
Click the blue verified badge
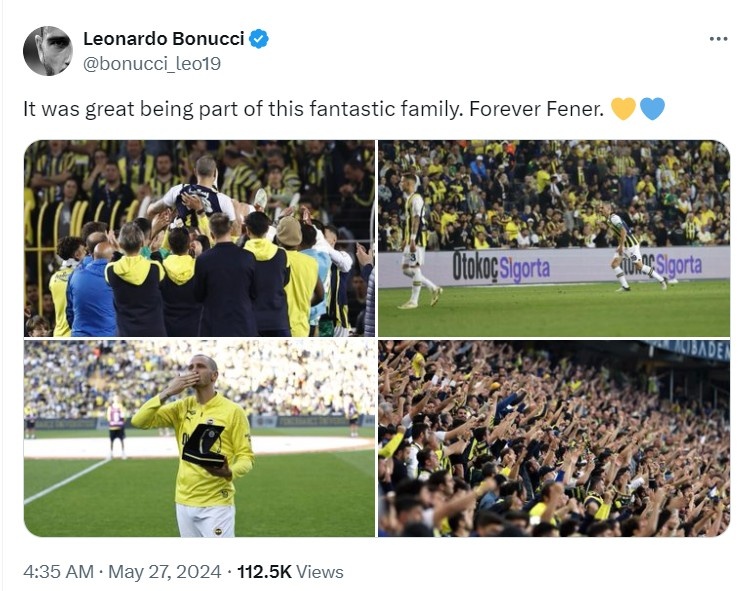click(259, 39)
